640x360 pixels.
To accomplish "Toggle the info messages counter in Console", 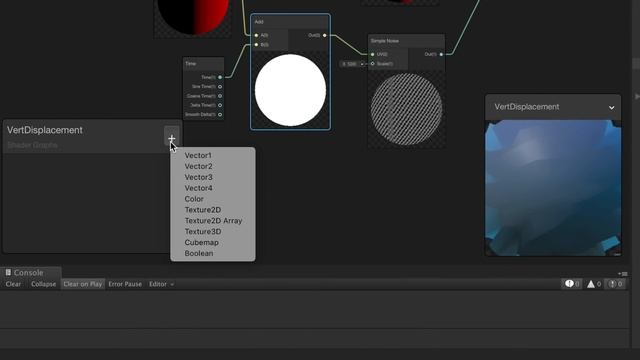I will [571, 284].
